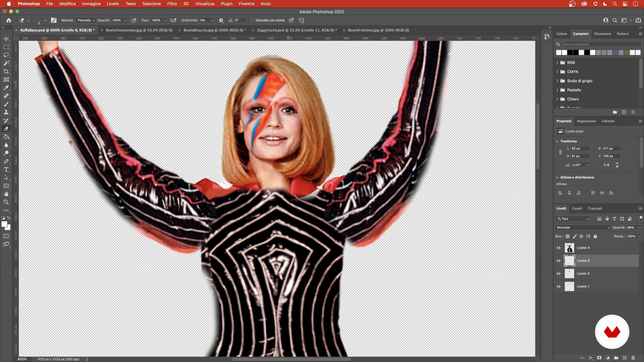The image size is (644, 362).
Task: Expand the RGB swatches folder
Action: pos(557,63)
